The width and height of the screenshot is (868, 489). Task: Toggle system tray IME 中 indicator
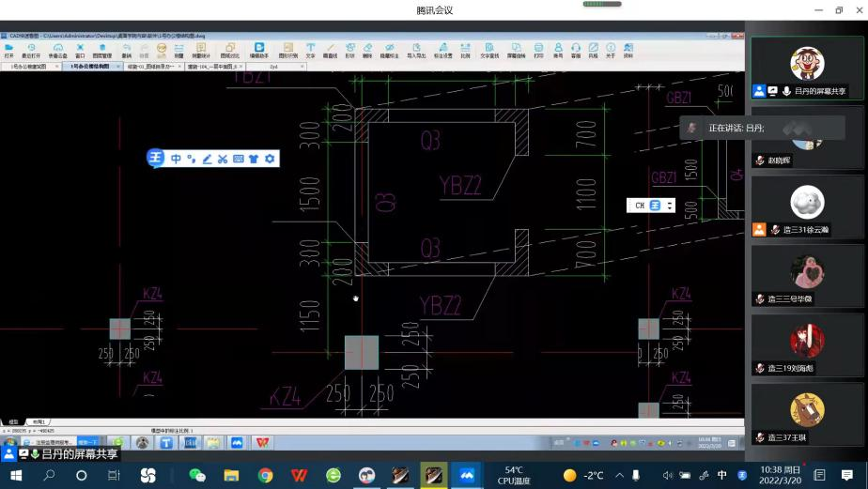coord(721,475)
